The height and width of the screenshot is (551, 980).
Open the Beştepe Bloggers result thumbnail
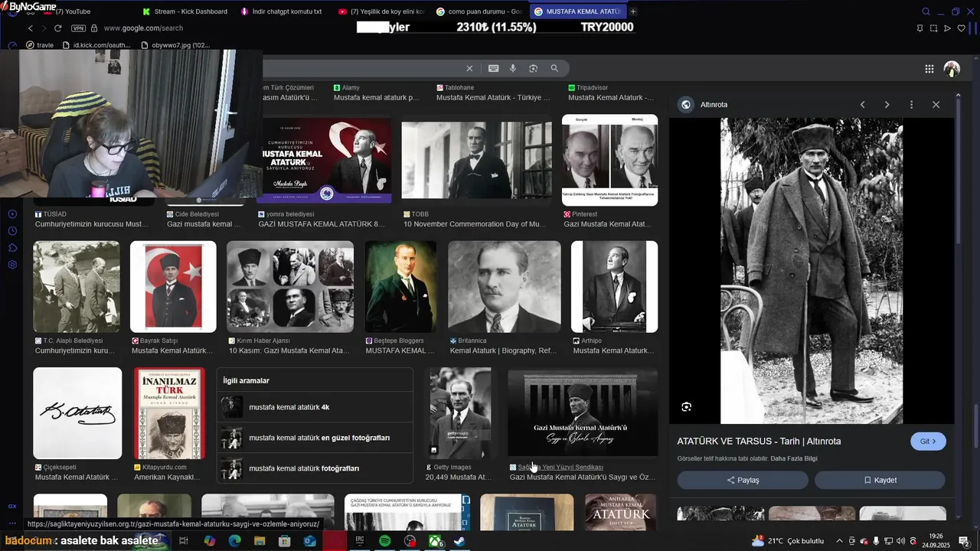pyautogui.click(x=400, y=287)
